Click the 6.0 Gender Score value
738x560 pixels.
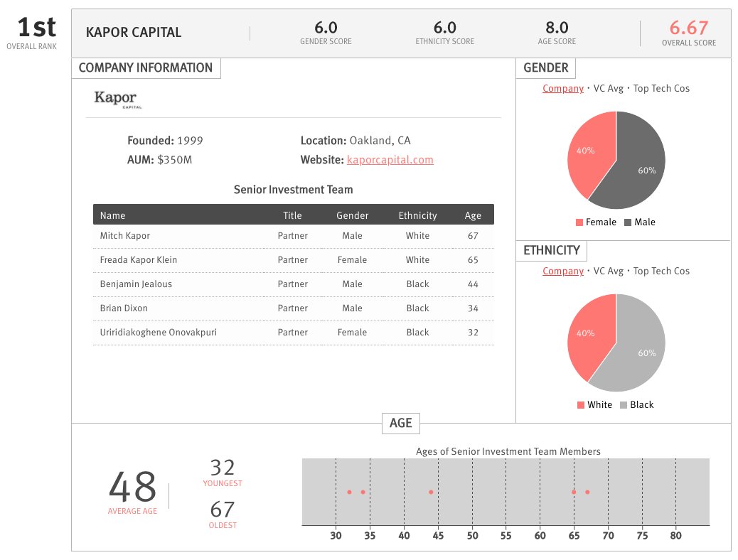(x=326, y=28)
